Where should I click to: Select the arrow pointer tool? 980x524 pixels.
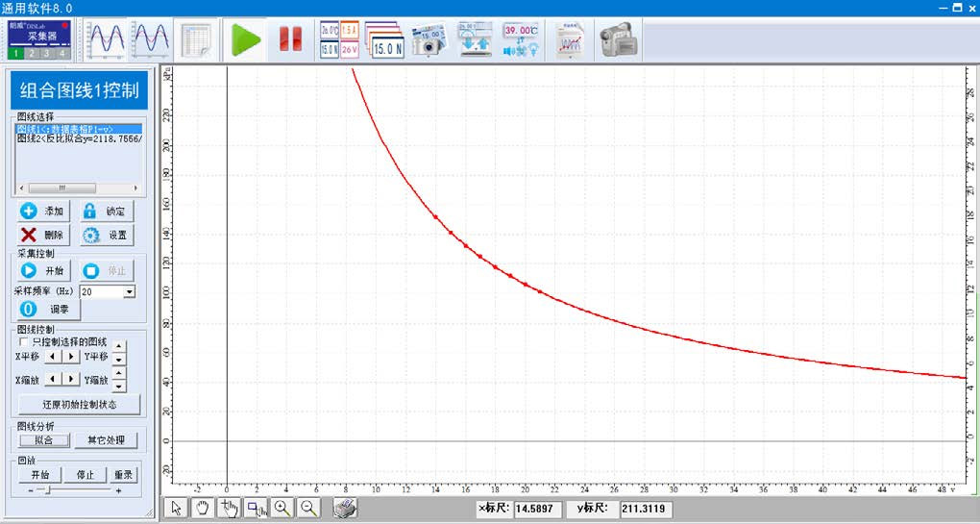176,509
